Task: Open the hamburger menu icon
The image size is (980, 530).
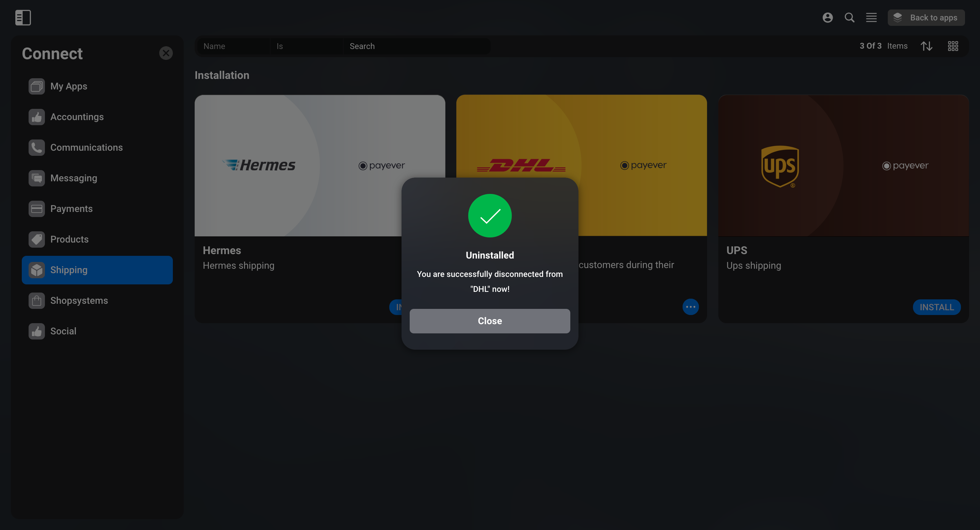Action: tap(871, 17)
